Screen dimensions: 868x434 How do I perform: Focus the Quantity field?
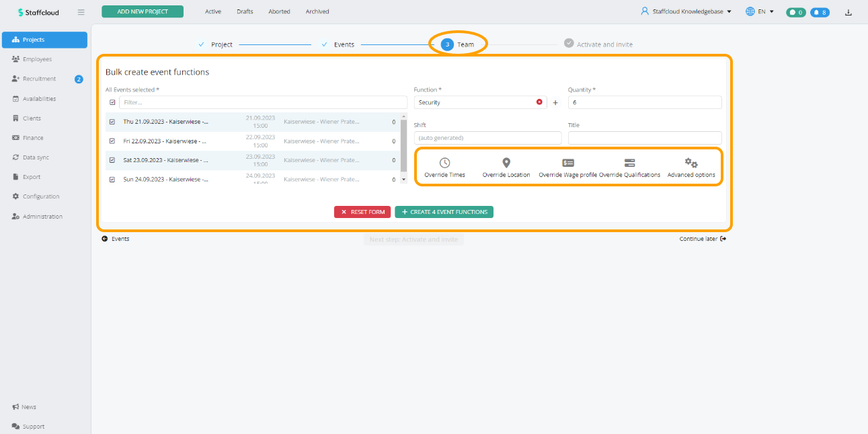[x=645, y=102]
